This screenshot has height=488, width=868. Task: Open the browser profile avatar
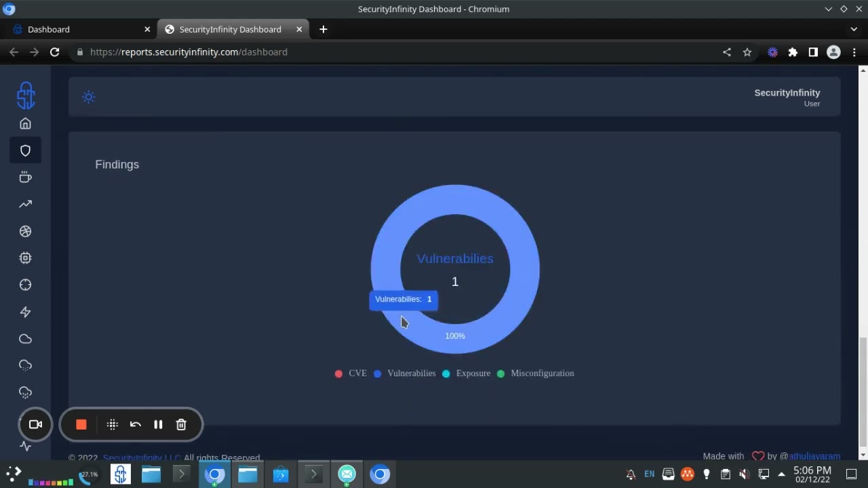point(833,52)
